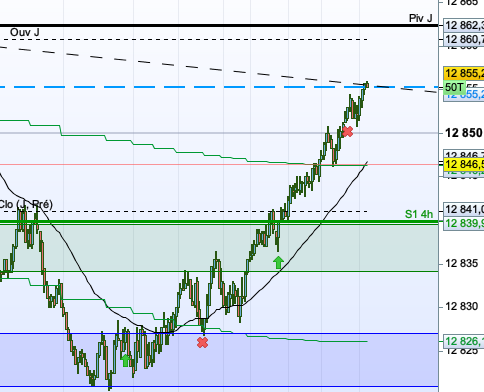The image size is (484, 392).
Task: Click the 12 841,0 price label
Action: (x=464, y=209)
